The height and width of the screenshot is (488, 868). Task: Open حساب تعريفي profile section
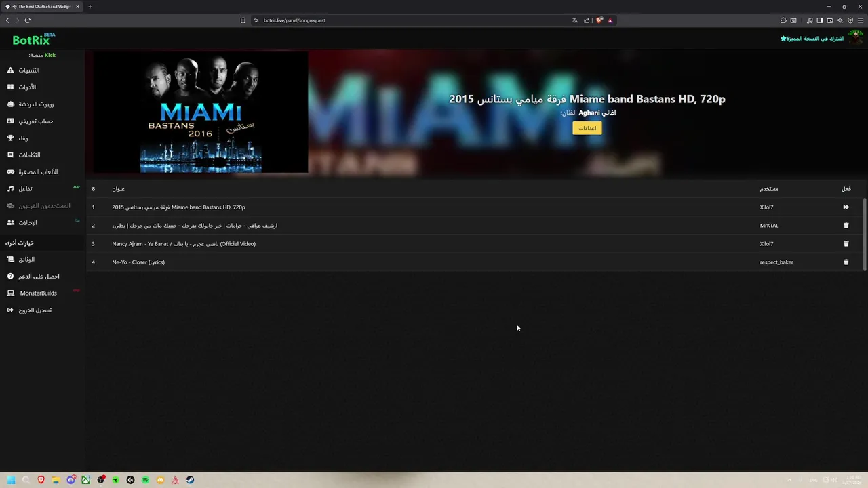(x=35, y=121)
